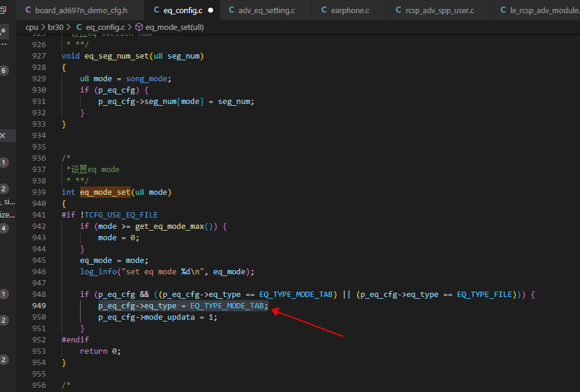Click line number 949 in the gutter

pos(39,306)
